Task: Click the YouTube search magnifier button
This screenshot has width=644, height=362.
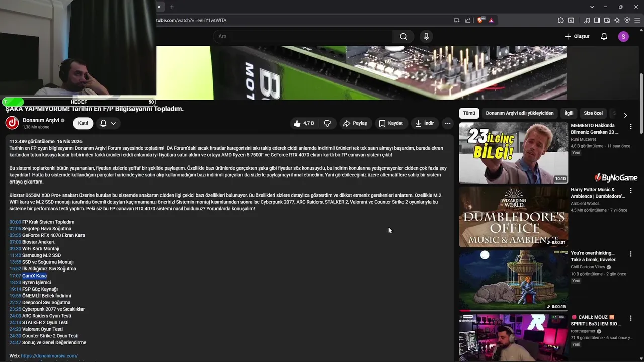Action: (x=404, y=36)
